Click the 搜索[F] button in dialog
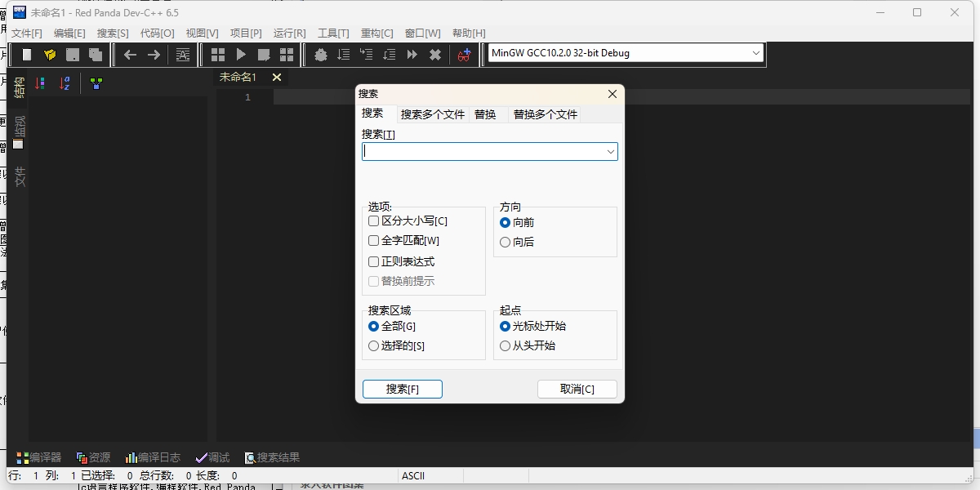Screen dimensions: 980x490 click(x=403, y=390)
